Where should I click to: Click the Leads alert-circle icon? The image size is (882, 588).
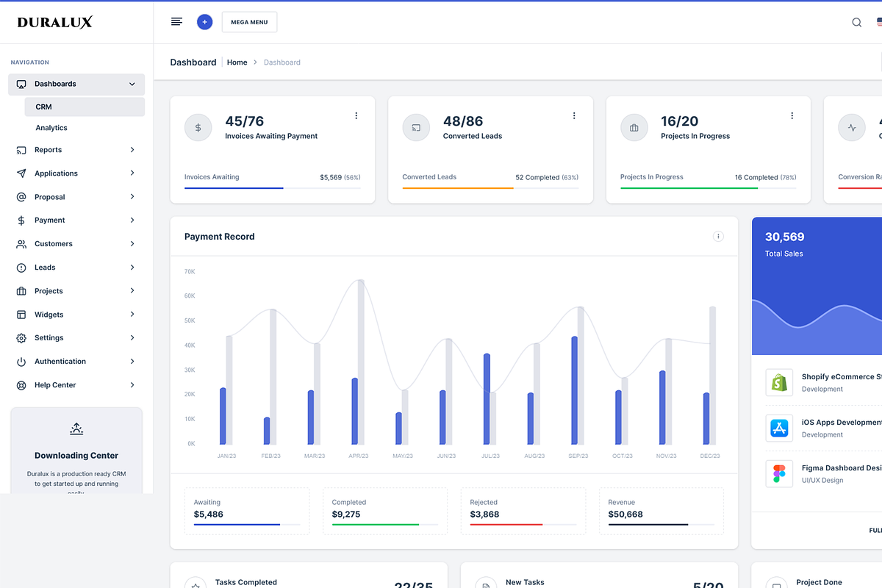[x=21, y=268]
